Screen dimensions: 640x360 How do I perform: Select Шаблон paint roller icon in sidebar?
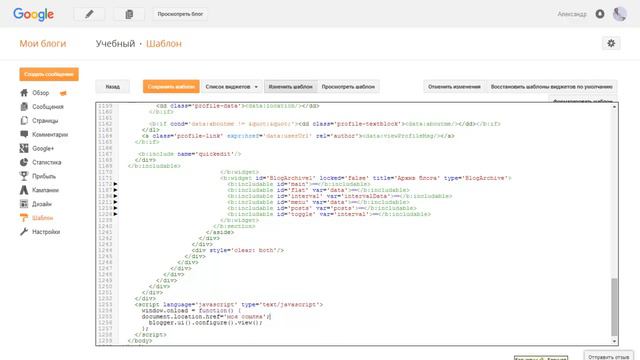pyautogui.click(x=24, y=218)
